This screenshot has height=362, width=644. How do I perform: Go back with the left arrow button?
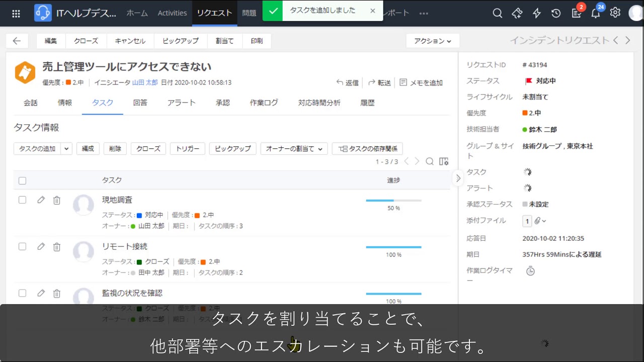(x=17, y=41)
